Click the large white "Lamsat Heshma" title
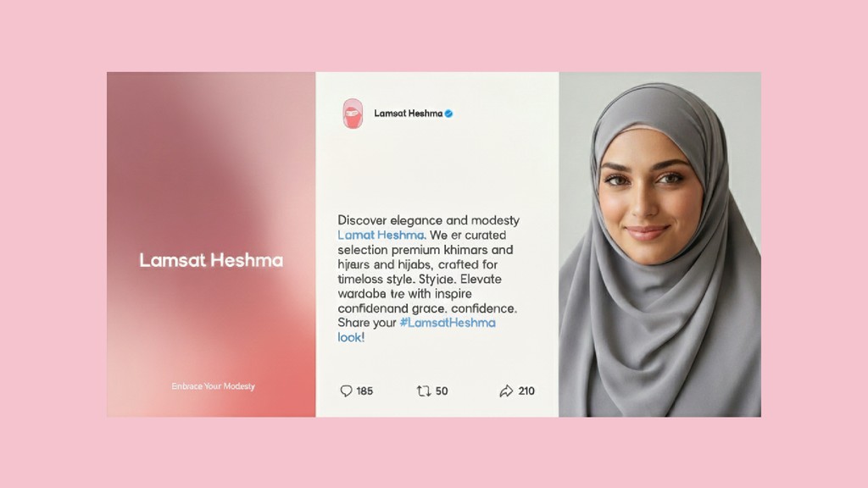Viewport: 868px width, 488px height. 211,260
